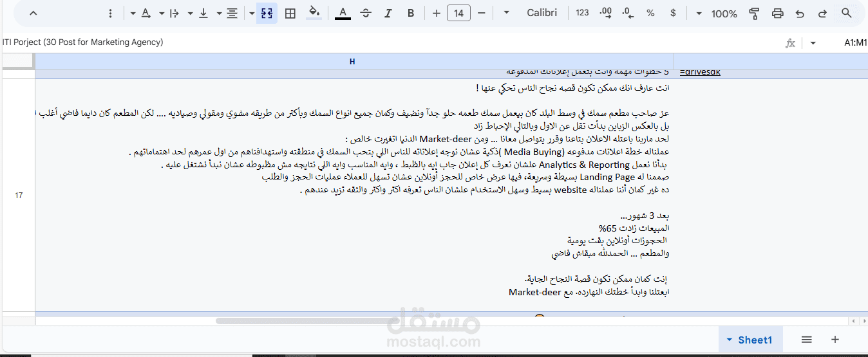This screenshot has height=357, width=868.
Task: Click the line ending 'مع Market-deer'
Action: 589,292
